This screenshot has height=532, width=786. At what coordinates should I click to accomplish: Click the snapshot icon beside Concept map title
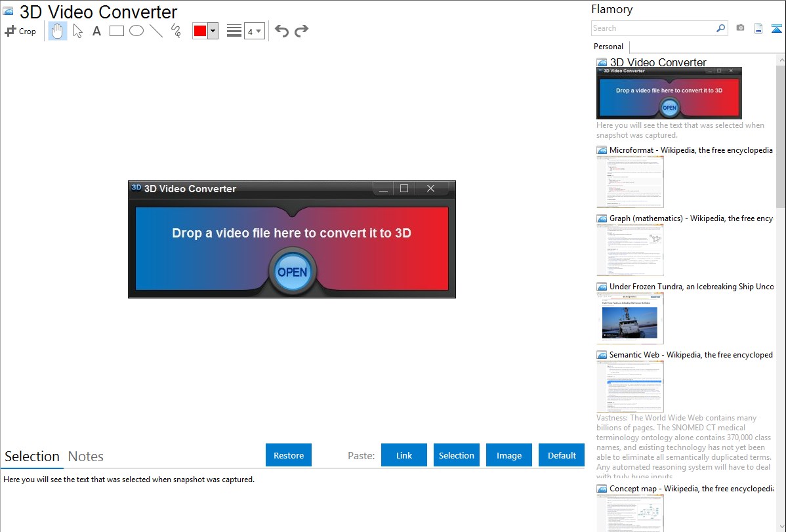tap(602, 489)
